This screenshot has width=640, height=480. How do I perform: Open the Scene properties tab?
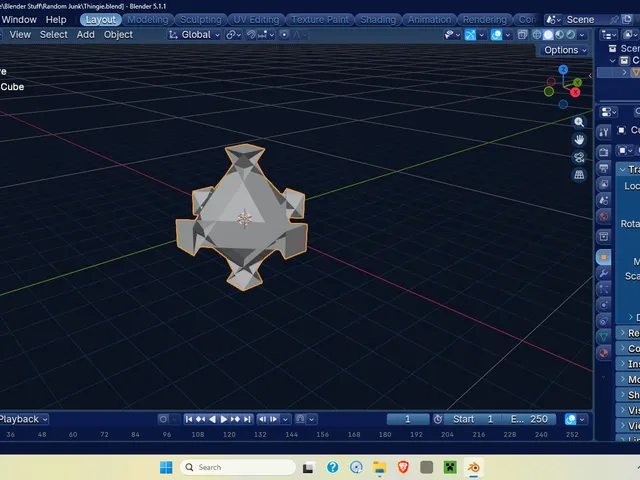pos(604,200)
